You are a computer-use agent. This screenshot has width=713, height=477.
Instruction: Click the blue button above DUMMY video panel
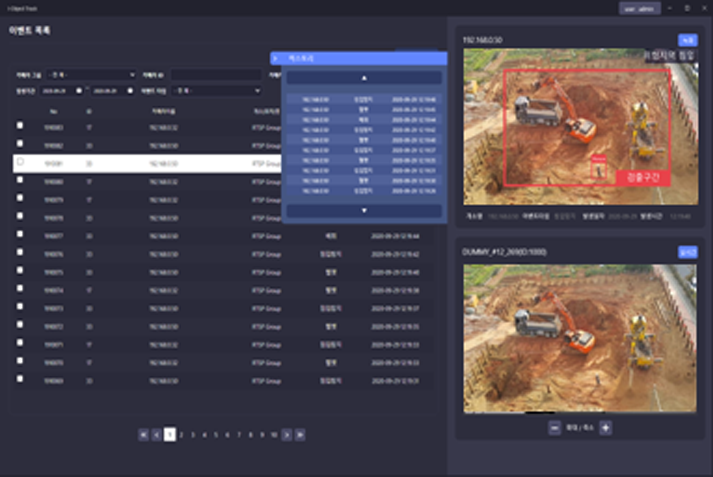(x=686, y=253)
